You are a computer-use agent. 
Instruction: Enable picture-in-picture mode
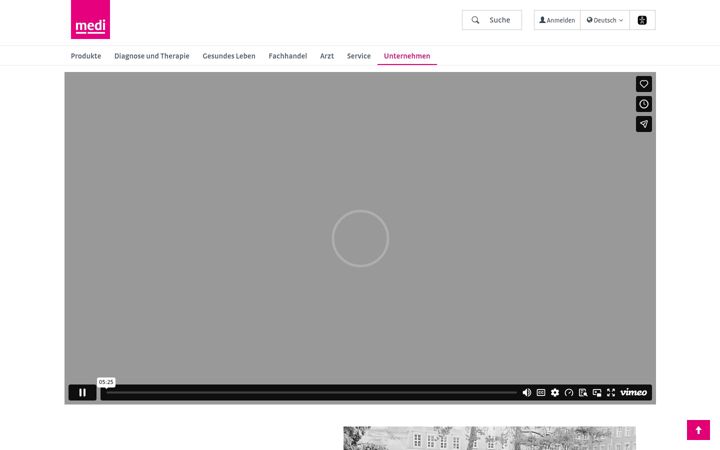[x=597, y=393]
